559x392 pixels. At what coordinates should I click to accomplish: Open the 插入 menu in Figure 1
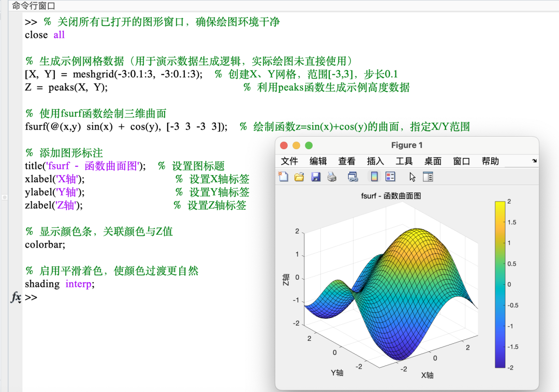(375, 161)
